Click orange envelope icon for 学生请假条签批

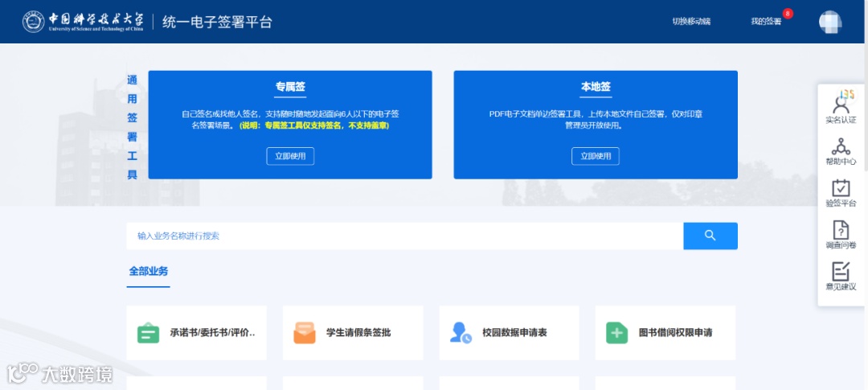[305, 333]
